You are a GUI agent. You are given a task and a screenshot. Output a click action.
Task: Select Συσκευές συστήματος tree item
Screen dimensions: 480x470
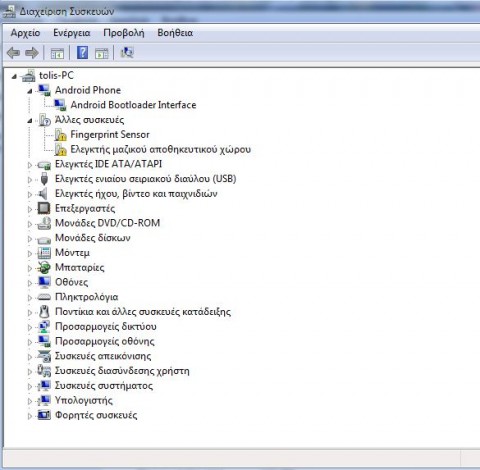[x=104, y=386]
